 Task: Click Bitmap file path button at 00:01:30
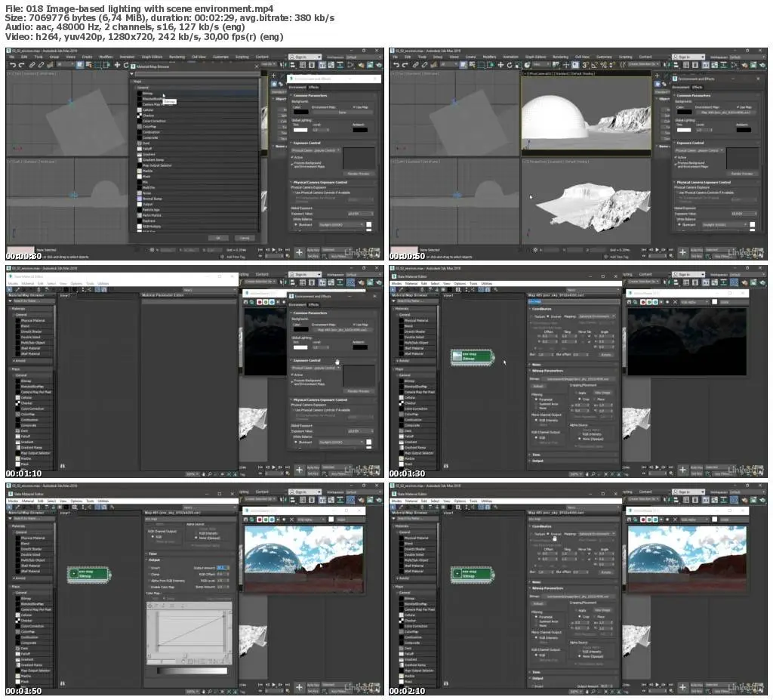577,379
